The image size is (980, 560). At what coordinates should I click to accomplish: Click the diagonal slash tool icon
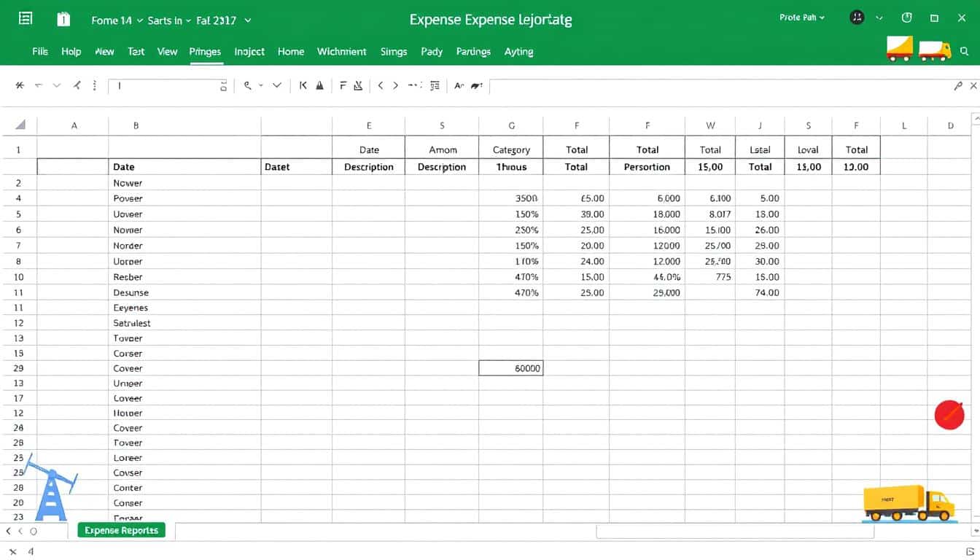coord(77,85)
